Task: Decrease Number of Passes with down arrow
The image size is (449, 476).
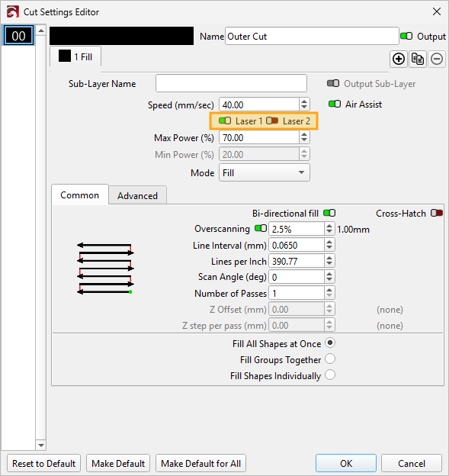Action: click(329, 296)
